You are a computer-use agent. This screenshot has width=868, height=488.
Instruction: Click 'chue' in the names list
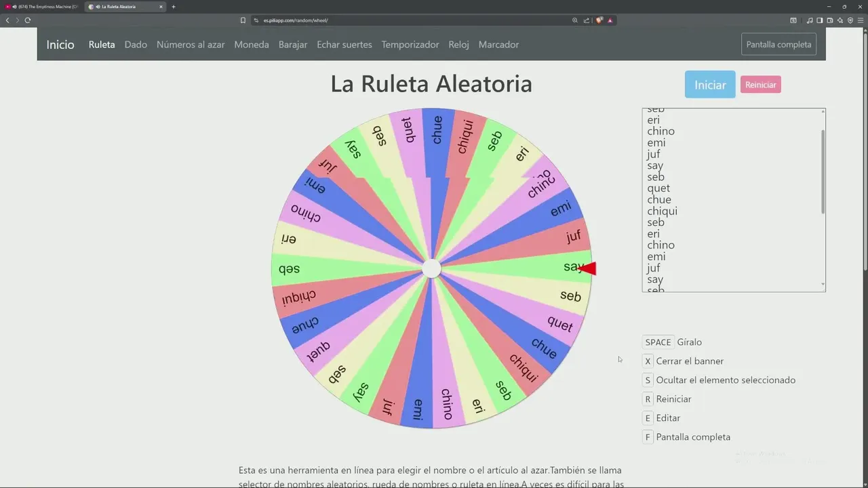(x=659, y=200)
